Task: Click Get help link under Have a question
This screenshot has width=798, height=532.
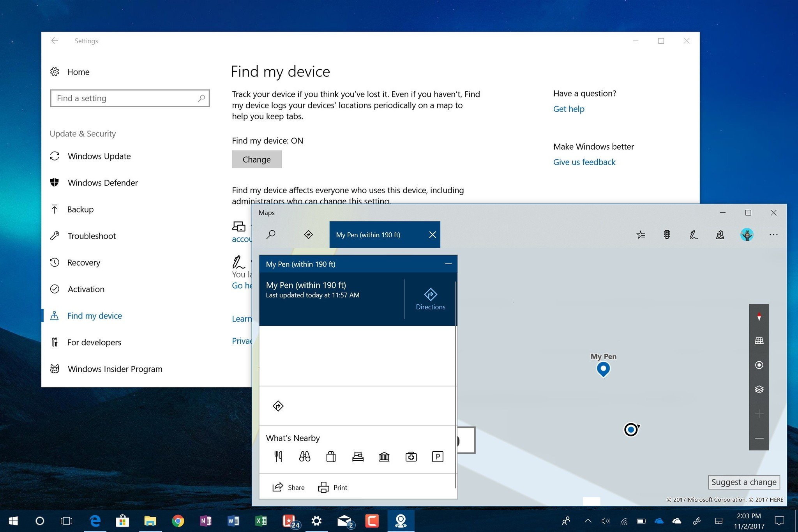Action: [568, 109]
